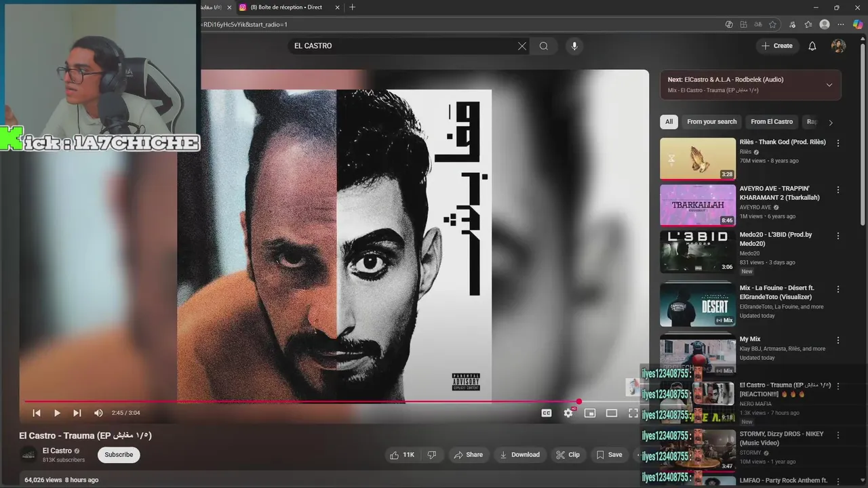Open the YouTube account avatar menu
Viewport: 868px width, 488px height.
coord(839,46)
